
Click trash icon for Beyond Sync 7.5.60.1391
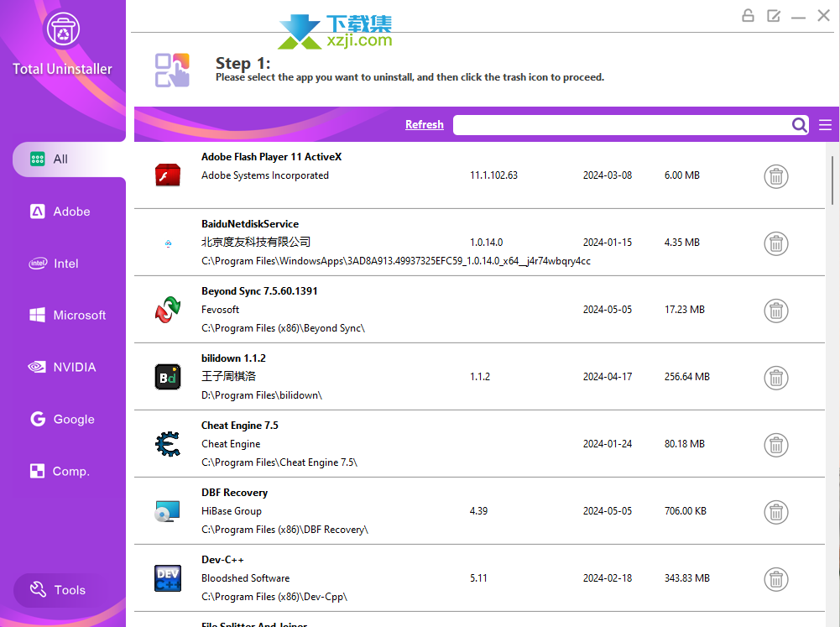click(775, 311)
